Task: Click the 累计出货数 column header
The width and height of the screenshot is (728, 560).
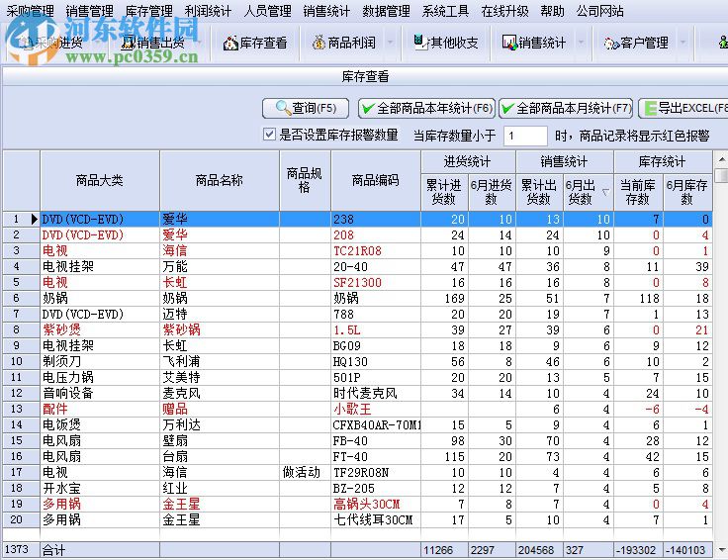Action: tap(539, 192)
